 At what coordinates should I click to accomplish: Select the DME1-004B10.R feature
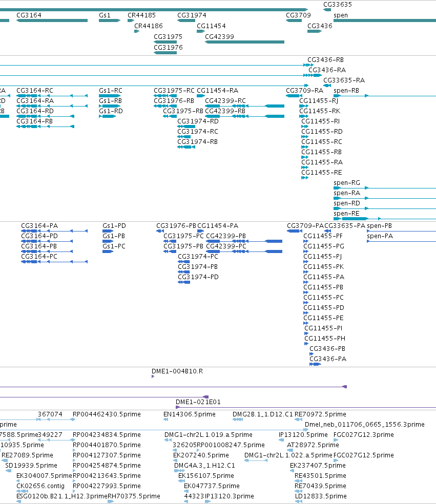click(x=177, y=371)
